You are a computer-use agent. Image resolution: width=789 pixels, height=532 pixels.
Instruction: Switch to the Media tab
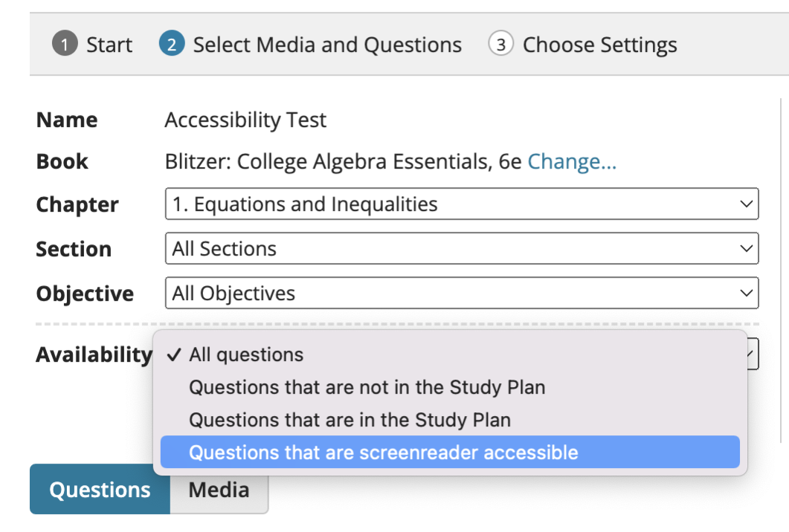pos(219,490)
